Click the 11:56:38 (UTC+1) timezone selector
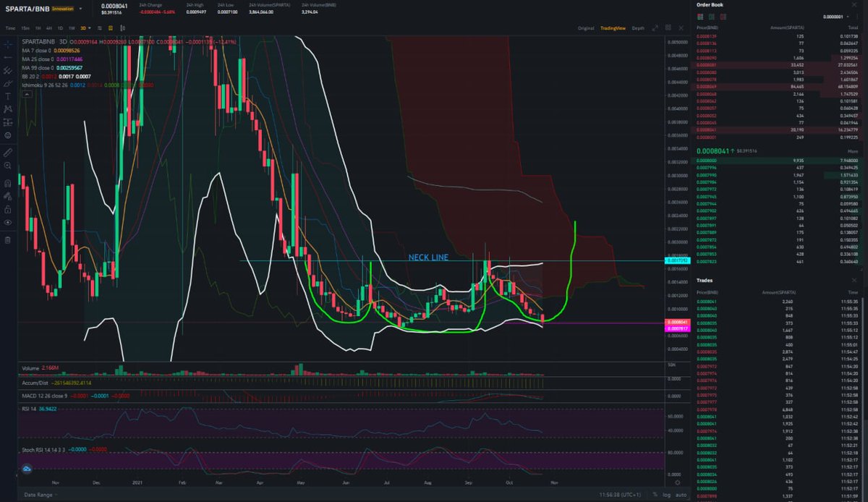The width and height of the screenshot is (868, 502). [621, 495]
